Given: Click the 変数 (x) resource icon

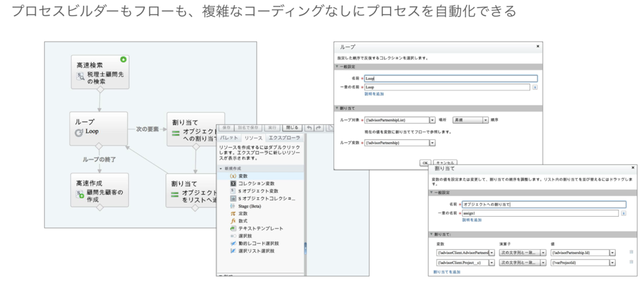Looking at the screenshot, I should click(233, 176).
